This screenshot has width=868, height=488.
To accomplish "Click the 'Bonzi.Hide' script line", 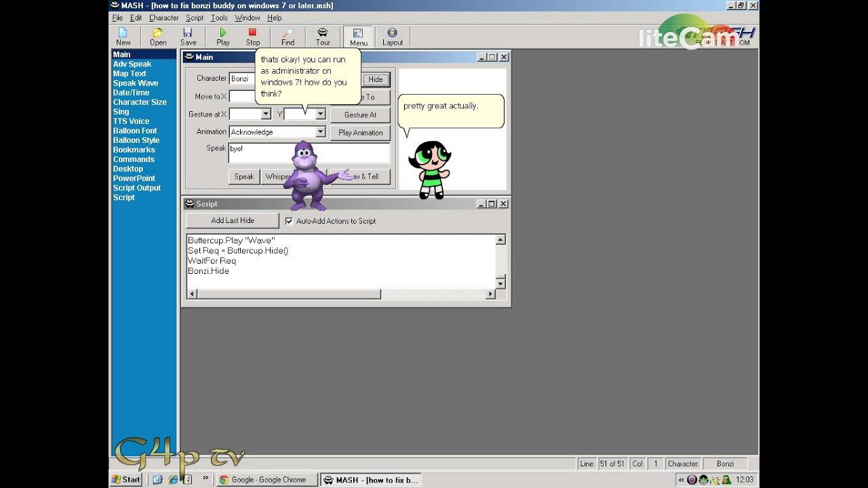I will point(208,271).
